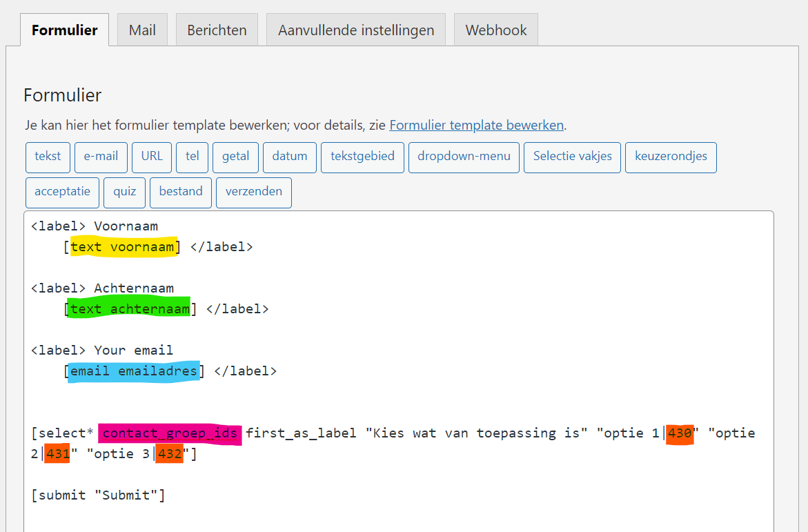Click the '<label> Achternaam' line

[x=103, y=288]
